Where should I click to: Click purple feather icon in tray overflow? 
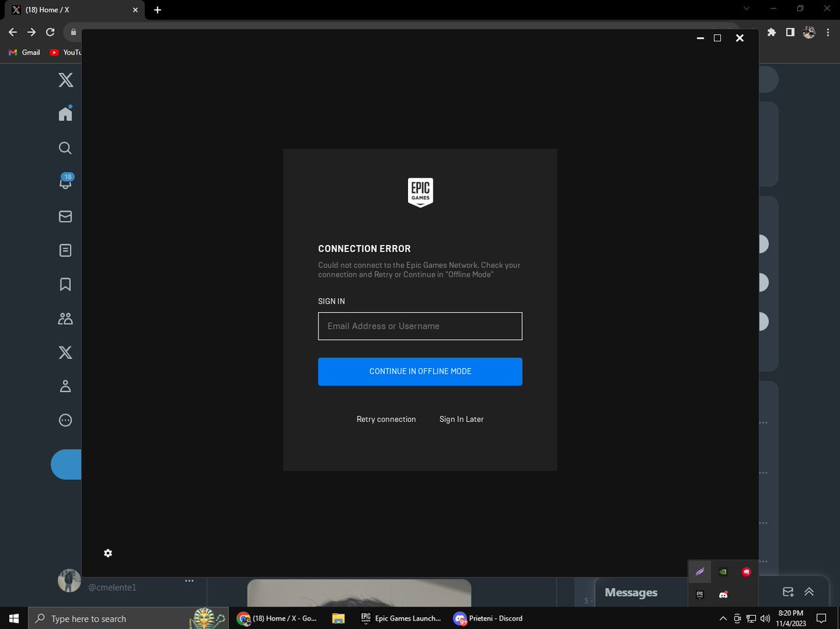pos(700,572)
